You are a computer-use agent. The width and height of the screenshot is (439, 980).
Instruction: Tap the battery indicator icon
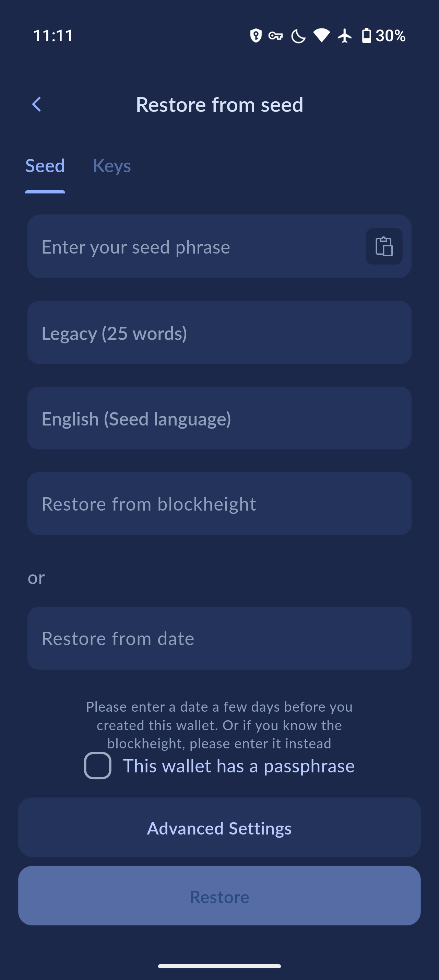(x=366, y=36)
